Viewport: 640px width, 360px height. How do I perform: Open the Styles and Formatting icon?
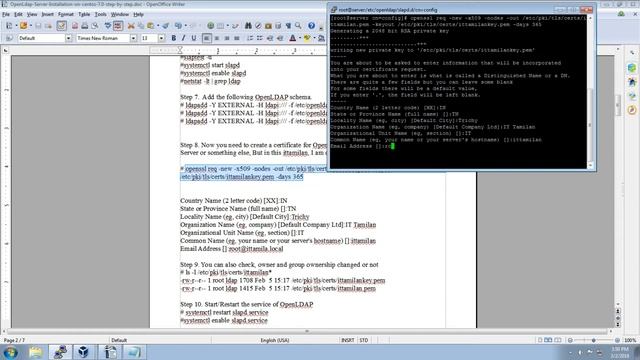tap(8, 38)
